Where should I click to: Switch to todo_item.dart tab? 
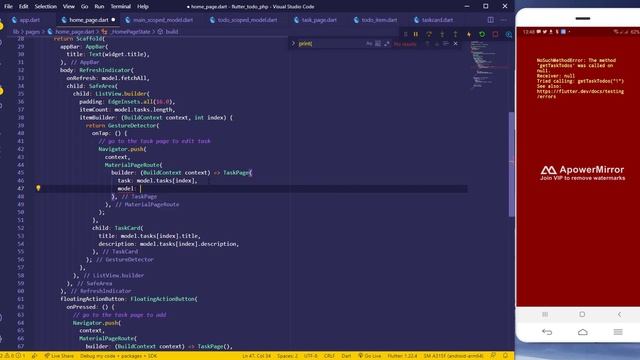click(378, 20)
